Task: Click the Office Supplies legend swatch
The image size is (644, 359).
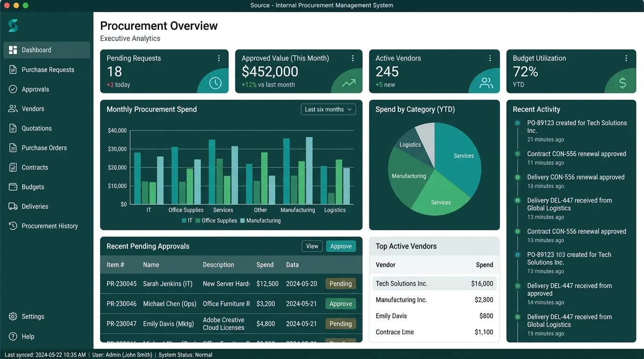Action: (198, 221)
